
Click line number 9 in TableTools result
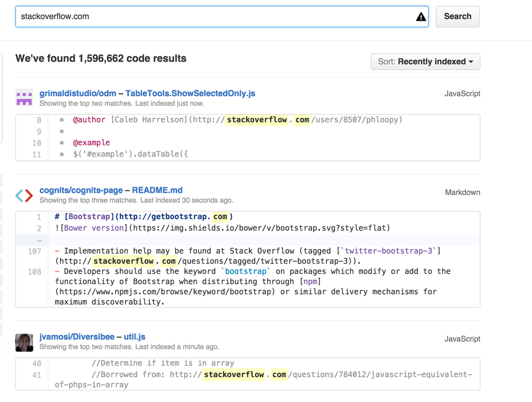pyautogui.click(x=39, y=132)
